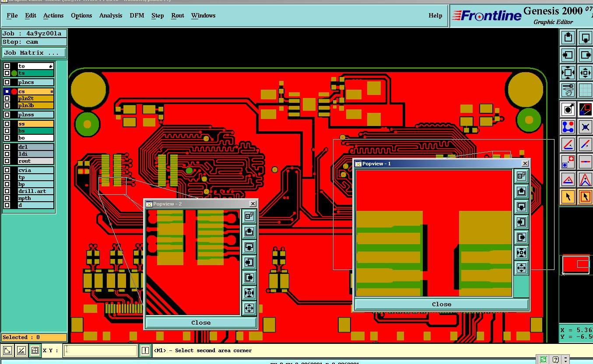
Task: Click zoom out icon in Popview - 1
Action: pyautogui.click(x=521, y=268)
